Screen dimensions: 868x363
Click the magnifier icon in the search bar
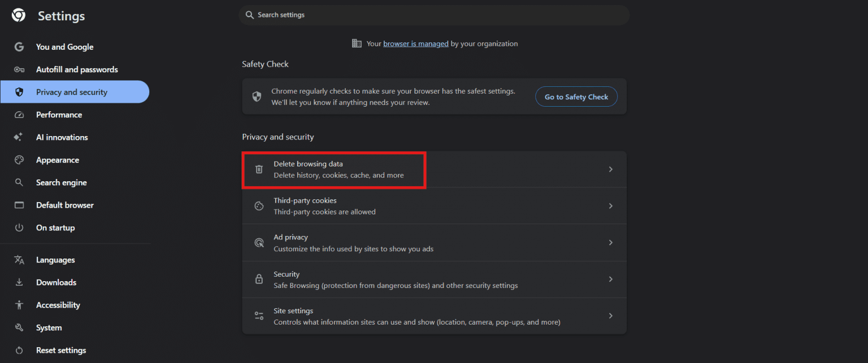pos(249,15)
